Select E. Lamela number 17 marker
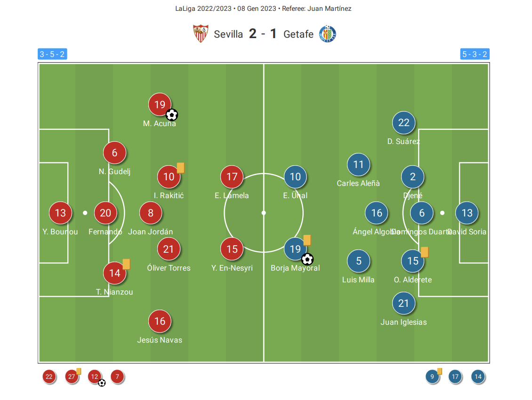 (x=232, y=177)
